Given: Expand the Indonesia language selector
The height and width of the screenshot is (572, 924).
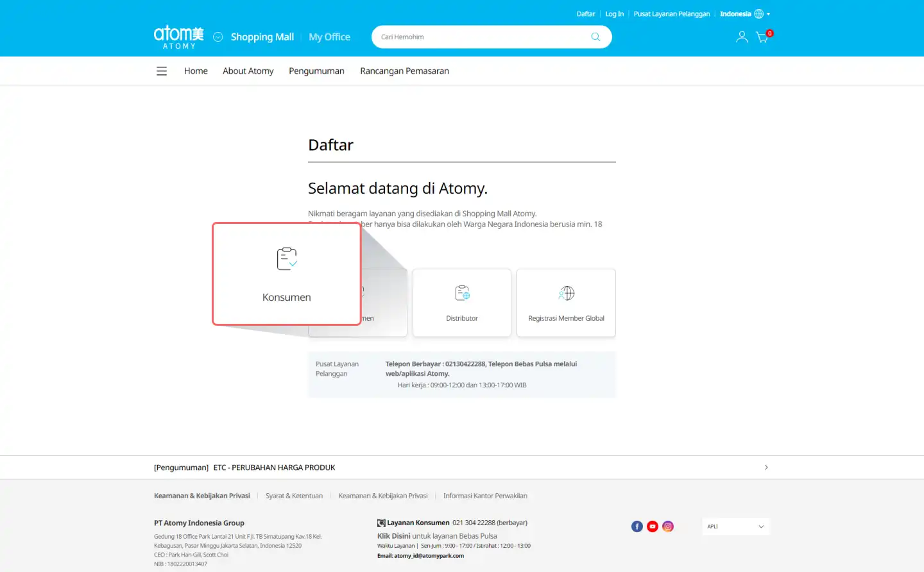Looking at the screenshot, I should (744, 14).
